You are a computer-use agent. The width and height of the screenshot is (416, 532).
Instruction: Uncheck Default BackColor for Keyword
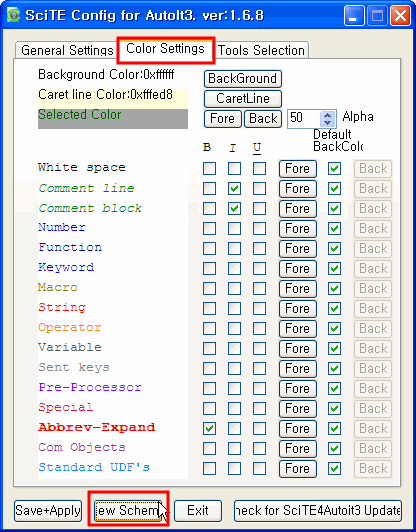(x=334, y=269)
